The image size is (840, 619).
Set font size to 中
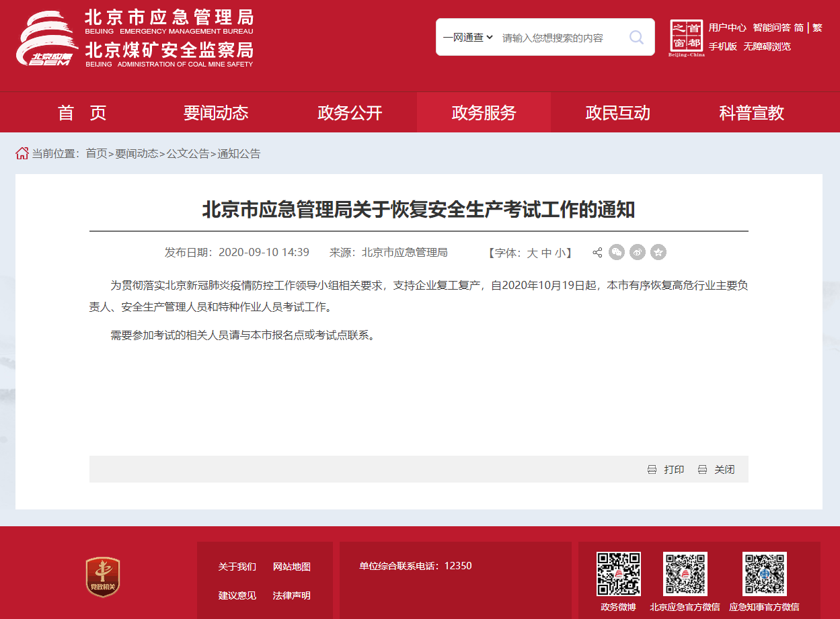(546, 253)
